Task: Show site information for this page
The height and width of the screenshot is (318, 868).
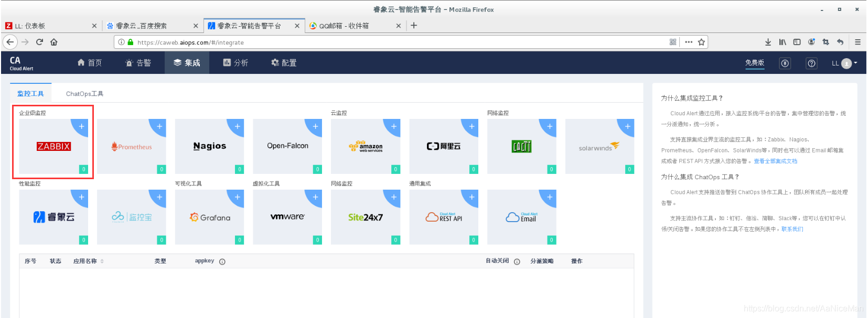Action: coord(121,42)
